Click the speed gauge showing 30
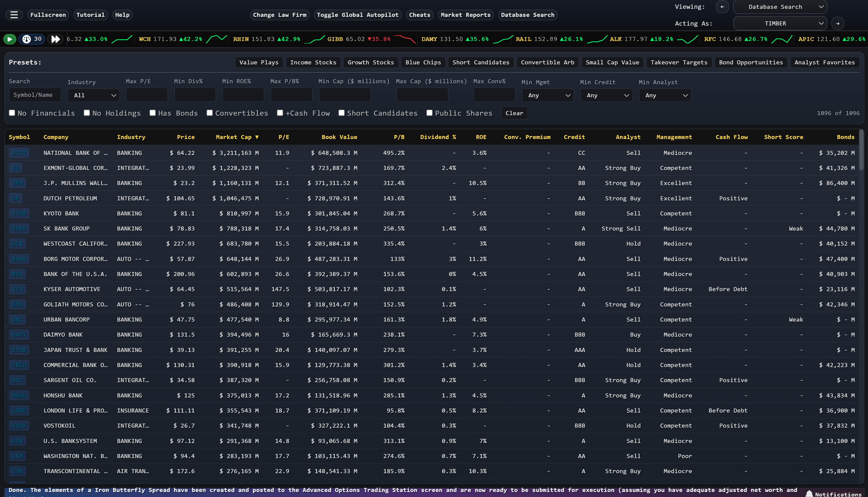868x497 pixels. [31, 39]
